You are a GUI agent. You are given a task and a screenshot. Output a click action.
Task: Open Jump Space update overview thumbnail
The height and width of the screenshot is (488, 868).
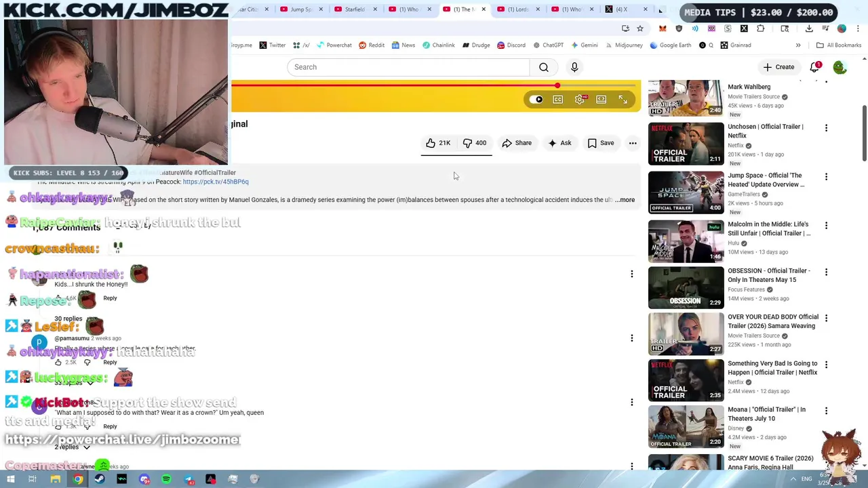686,192
